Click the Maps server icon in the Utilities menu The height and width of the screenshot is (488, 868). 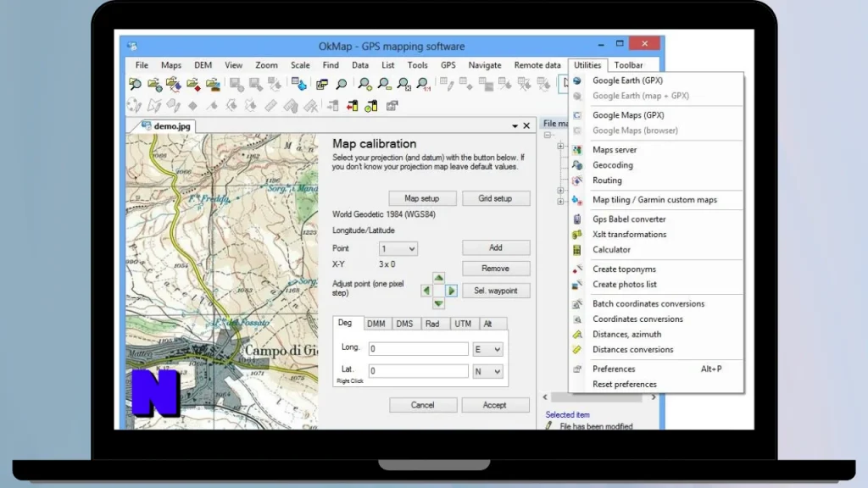click(x=576, y=150)
